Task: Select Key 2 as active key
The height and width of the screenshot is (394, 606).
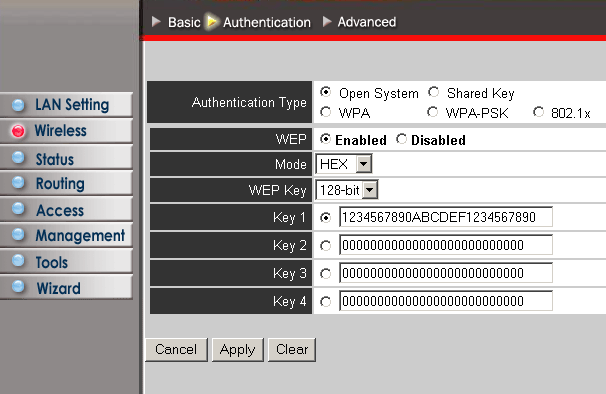Action: (x=325, y=246)
